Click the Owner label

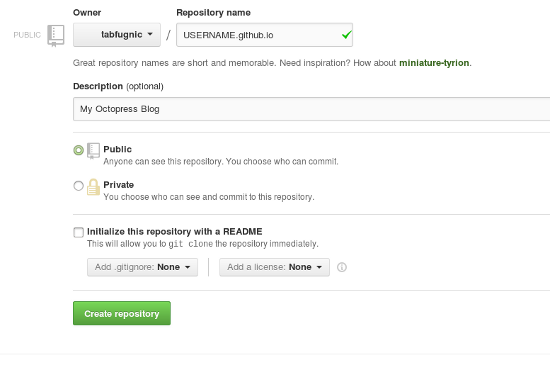tap(87, 13)
